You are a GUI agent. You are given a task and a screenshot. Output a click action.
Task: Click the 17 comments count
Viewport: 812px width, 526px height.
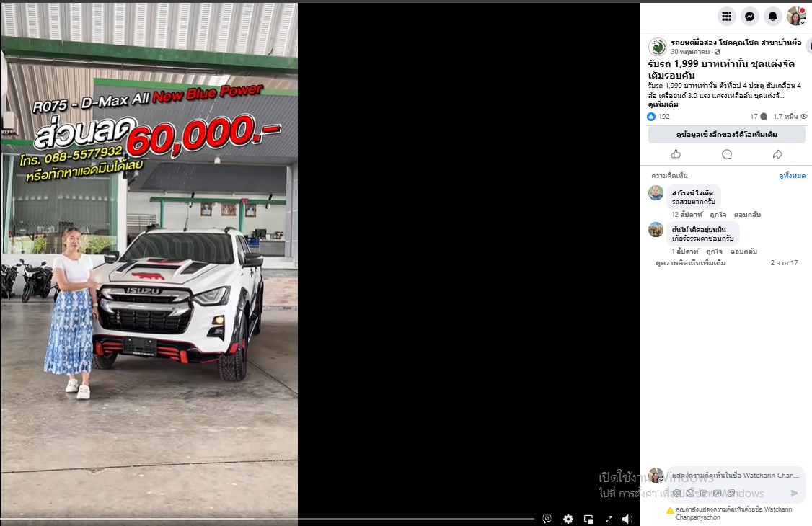pos(758,117)
